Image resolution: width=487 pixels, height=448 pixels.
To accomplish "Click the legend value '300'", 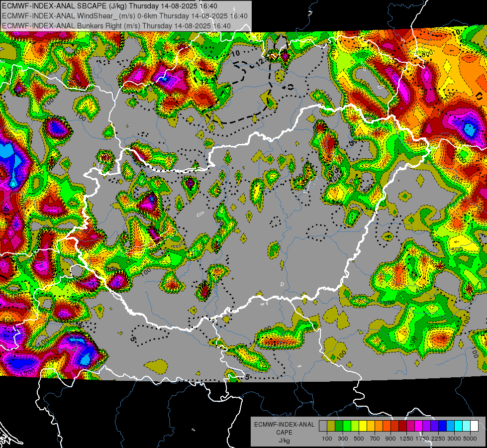I will (343, 439).
